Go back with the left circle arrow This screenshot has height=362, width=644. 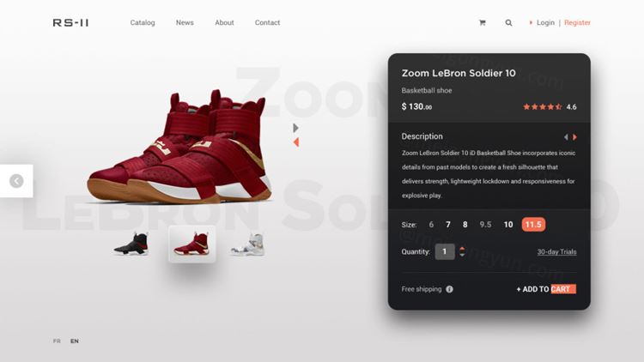coord(16,181)
